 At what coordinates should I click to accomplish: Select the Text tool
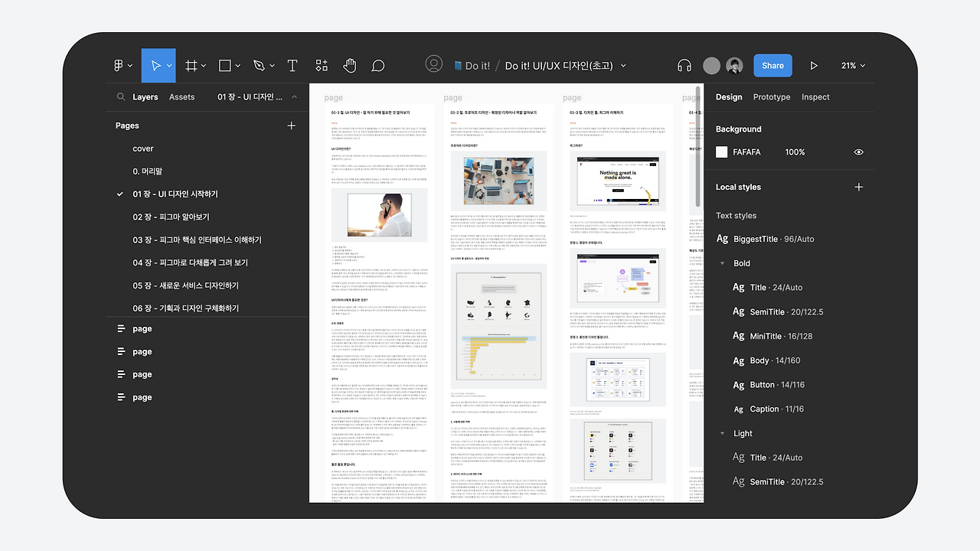click(x=292, y=66)
